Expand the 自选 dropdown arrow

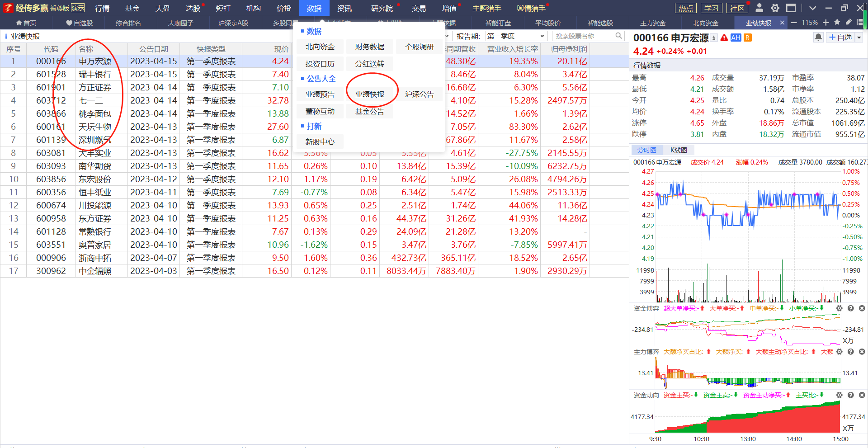click(859, 38)
